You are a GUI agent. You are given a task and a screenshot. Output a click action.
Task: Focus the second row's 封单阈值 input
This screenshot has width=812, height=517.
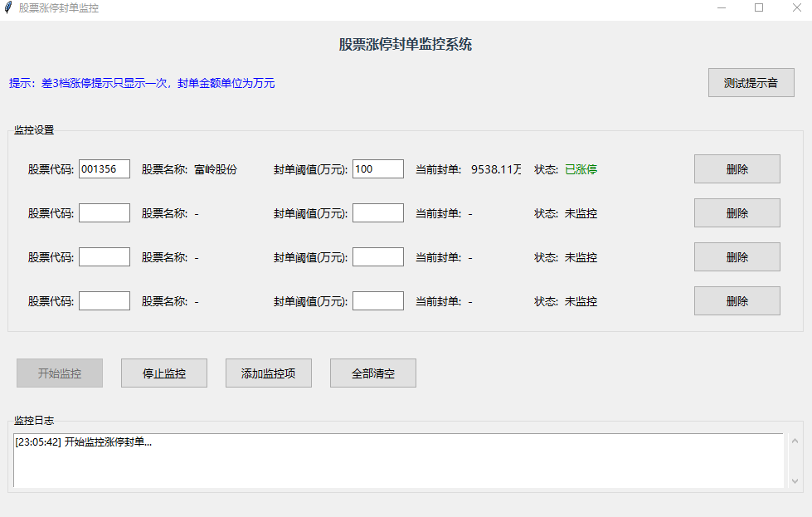pos(378,213)
